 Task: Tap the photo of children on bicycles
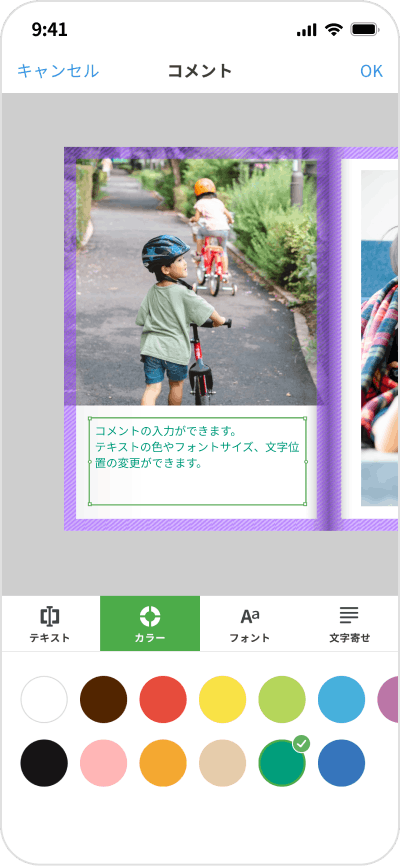pos(196,282)
